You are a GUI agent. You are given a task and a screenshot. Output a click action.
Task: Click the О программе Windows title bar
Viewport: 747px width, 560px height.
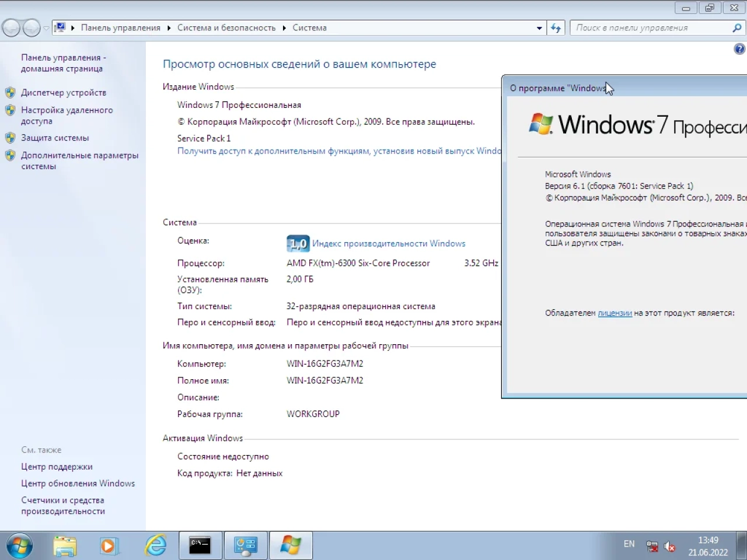click(x=624, y=88)
